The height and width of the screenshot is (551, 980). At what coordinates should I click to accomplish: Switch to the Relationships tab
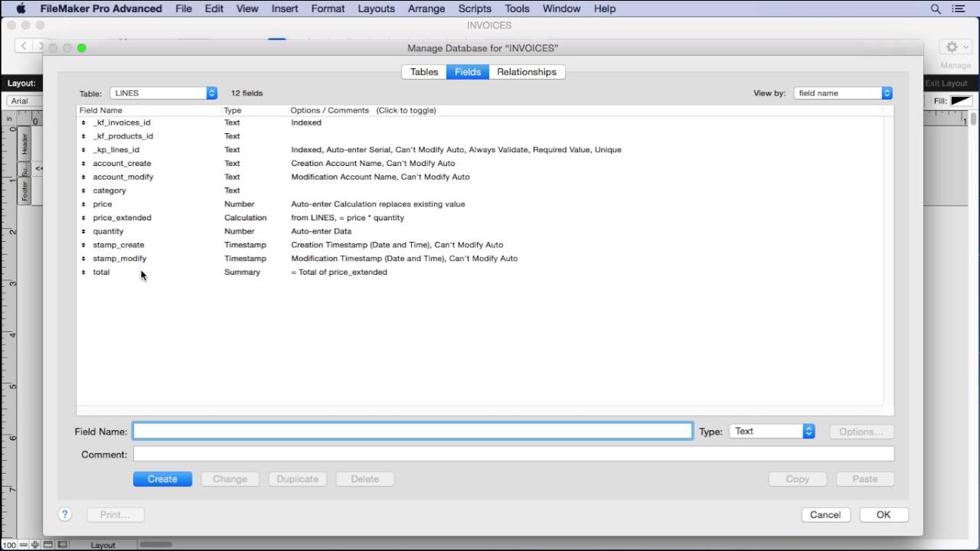pos(527,72)
